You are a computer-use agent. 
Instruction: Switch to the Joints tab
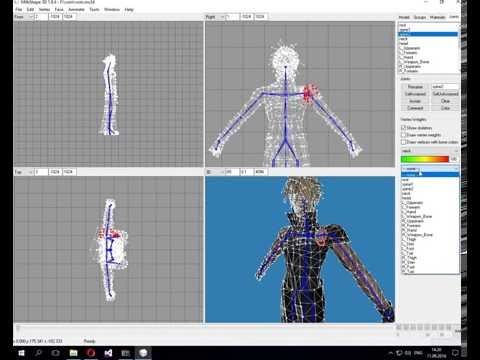coord(454,17)
